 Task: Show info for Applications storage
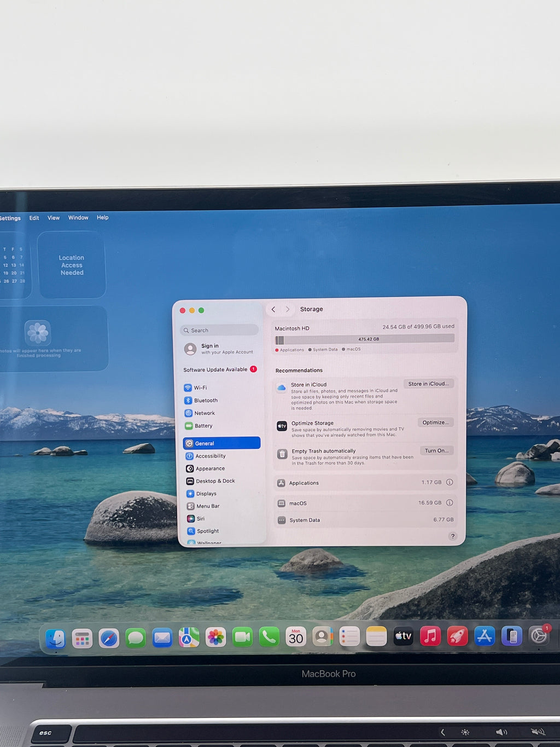tap(450, 482)
